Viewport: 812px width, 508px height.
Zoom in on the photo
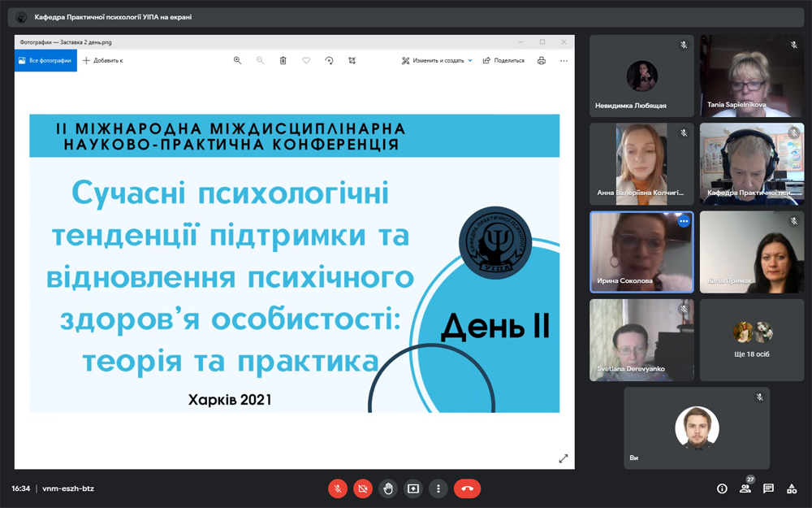click(238, 60)
